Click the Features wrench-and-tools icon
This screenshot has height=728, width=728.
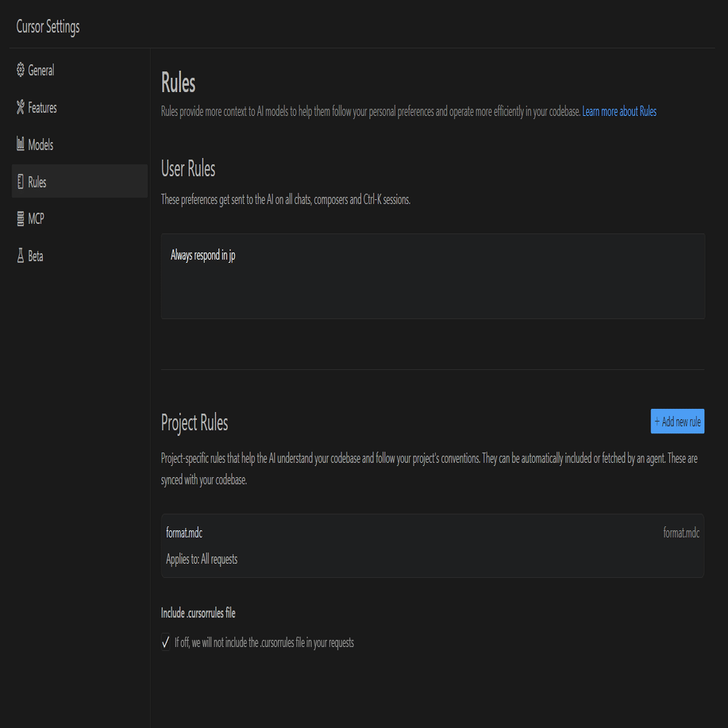click(21, 108)
